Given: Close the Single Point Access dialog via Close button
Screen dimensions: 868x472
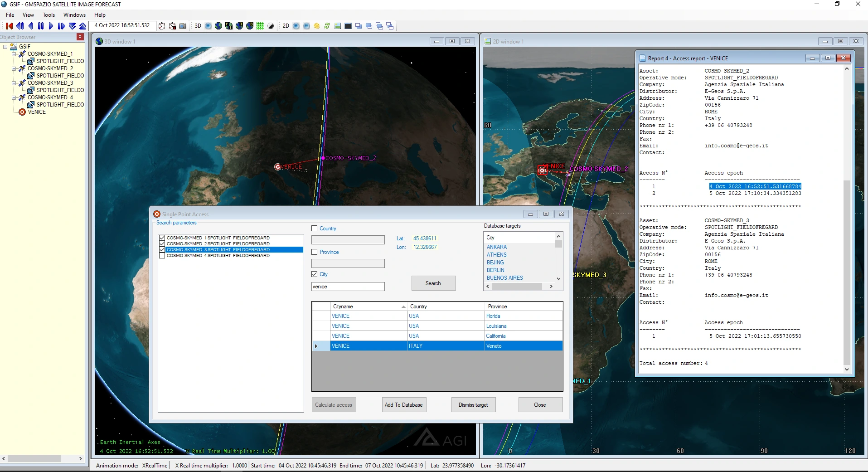Looking at the screenshot, I should 540,405.
